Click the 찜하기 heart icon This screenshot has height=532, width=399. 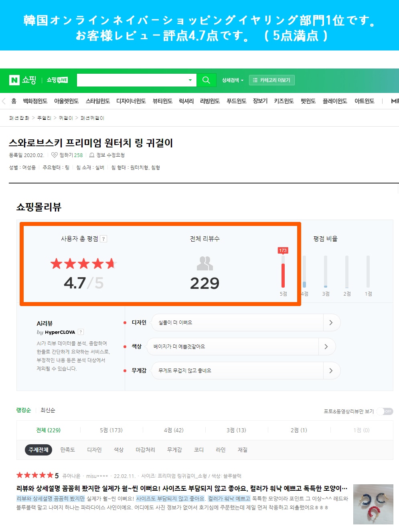(x=55, y=155)
